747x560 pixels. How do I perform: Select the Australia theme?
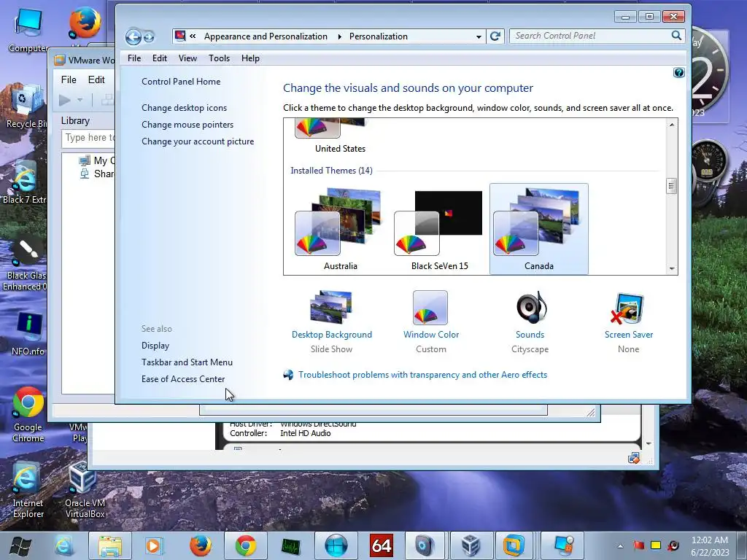click(340, 229)
